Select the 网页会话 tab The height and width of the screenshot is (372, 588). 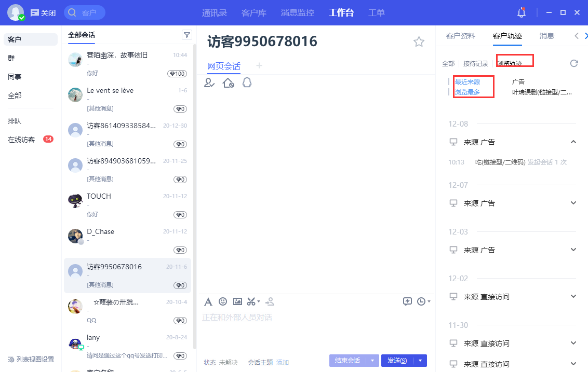point(223,66)
